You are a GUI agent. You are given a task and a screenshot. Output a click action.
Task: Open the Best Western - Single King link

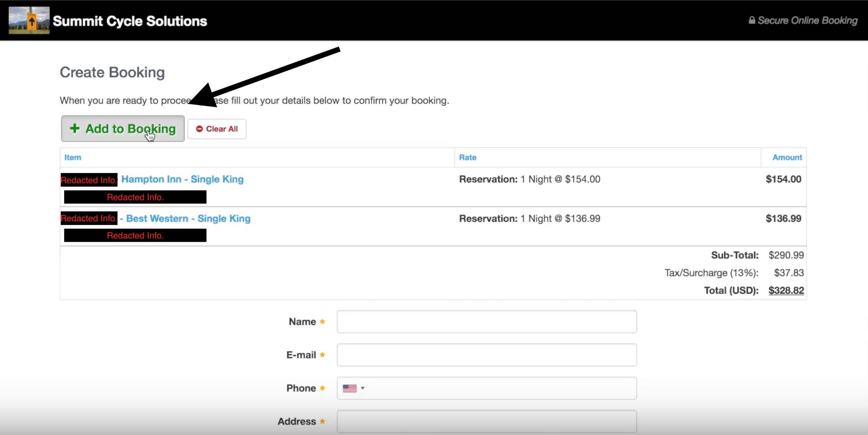(x=188, y=219)
